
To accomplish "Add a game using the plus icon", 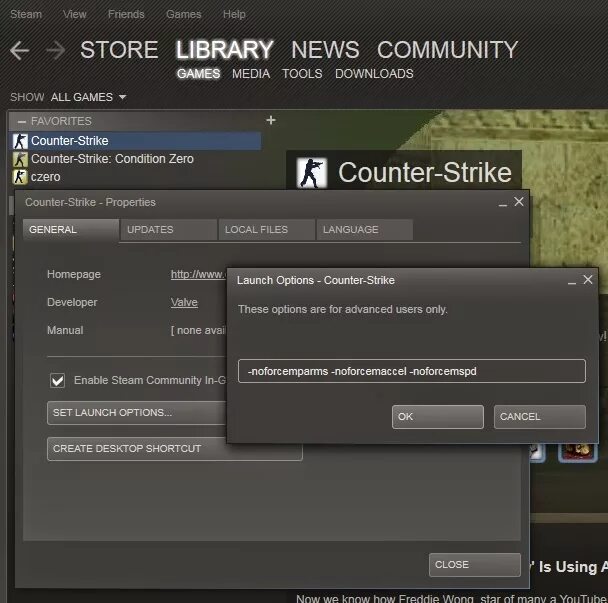I will [x=271, y=120].
